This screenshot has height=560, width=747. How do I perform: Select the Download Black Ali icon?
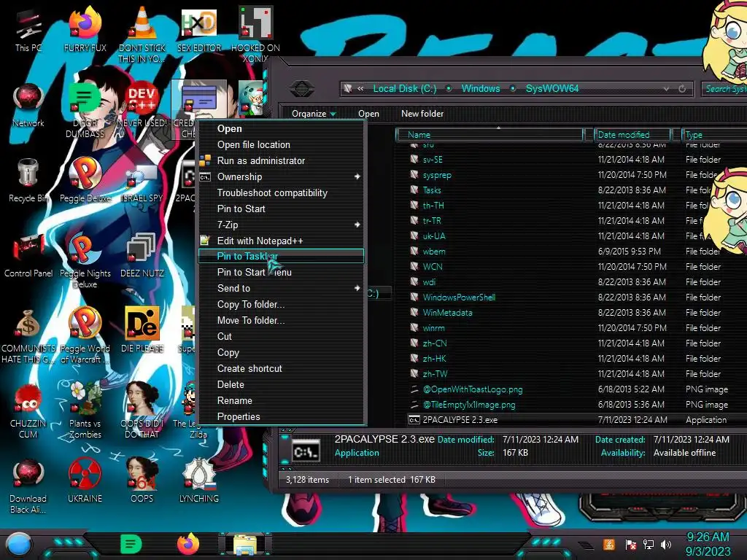tap(28, 486)
